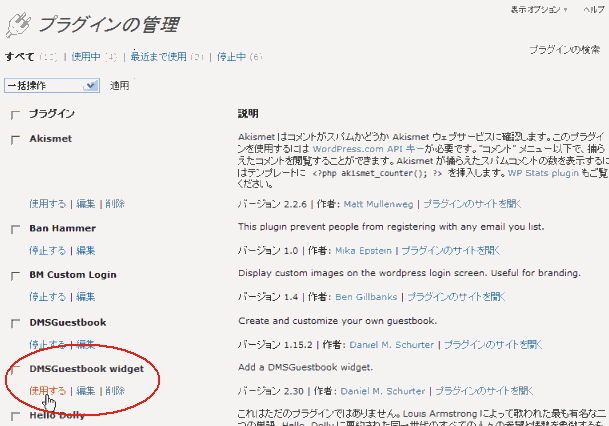Activate Akismet via 使用する link
Image resolution: width=609 pixels, height=426 pixels.
(47, 204)
